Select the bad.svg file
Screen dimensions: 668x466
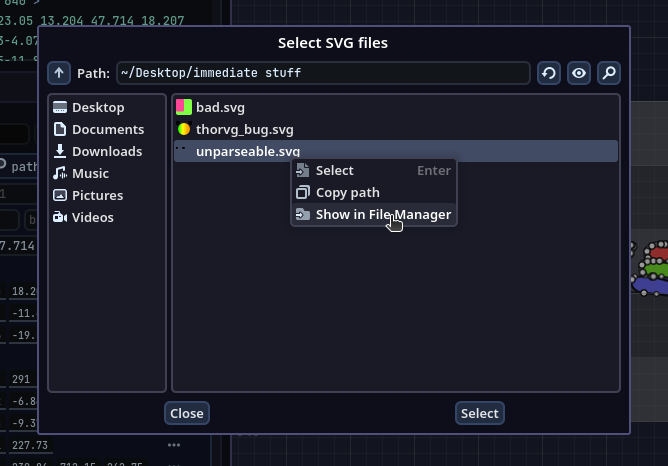pyautogui.click(x=220, y=107)
